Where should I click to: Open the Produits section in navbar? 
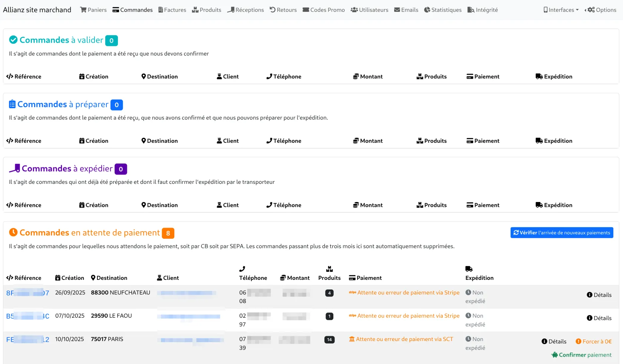(x=207, y=10)
